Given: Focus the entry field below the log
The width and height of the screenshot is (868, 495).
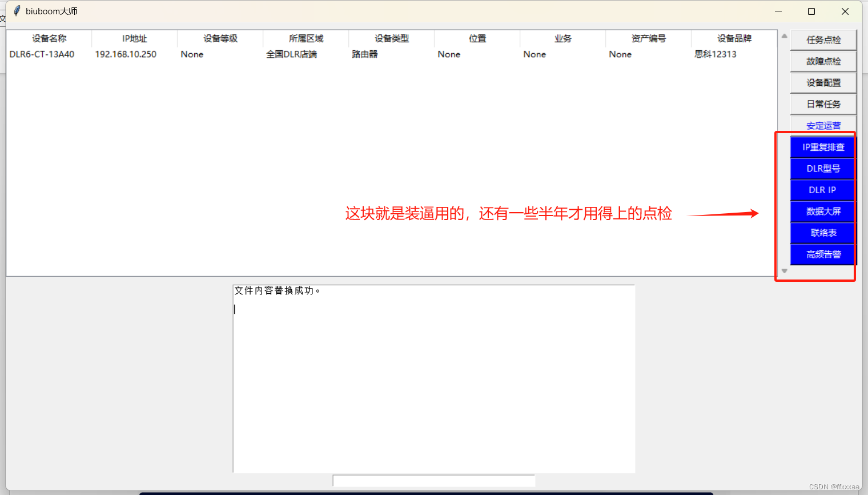Looking at the screenshot, I should coord(434,481).
